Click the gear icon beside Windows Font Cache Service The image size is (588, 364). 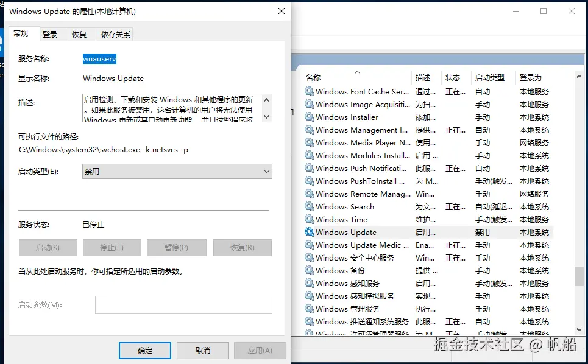click(309, 91)
